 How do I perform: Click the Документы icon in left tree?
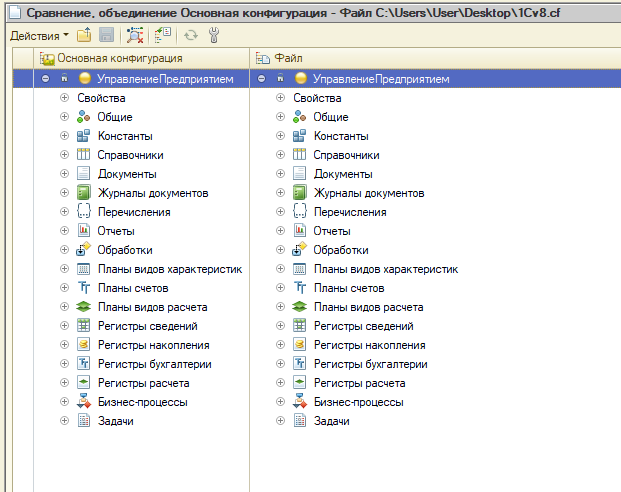pos(84,174)
